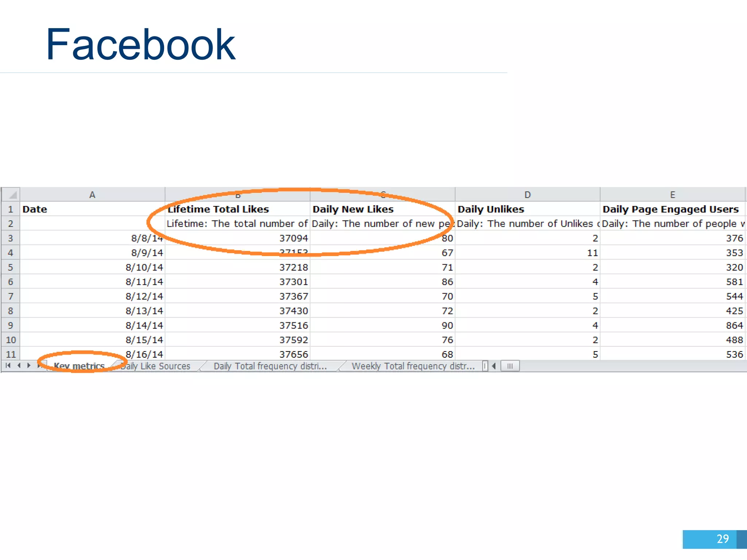Select column E header
Image resolution: width=747 pixels, height=560 pixels.
coord(673,195)
